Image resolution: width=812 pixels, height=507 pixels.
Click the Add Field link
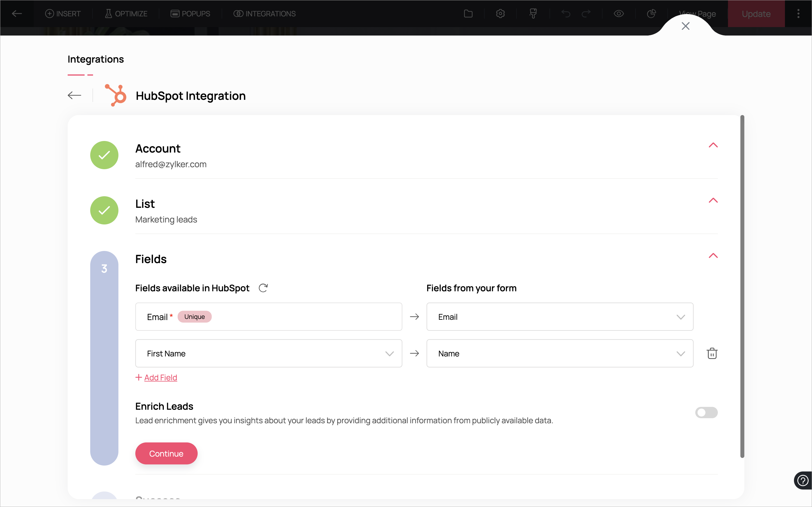tap(160, 378)
